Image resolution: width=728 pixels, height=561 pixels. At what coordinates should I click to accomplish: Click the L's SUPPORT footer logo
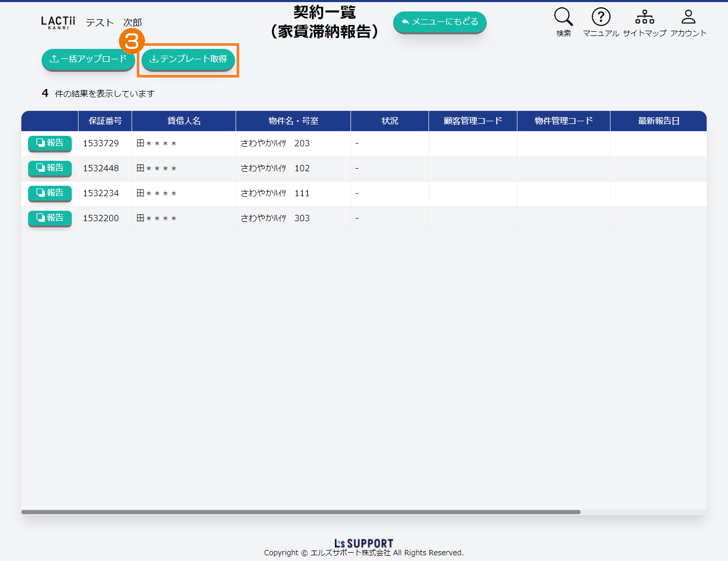[x=363, y=543]
